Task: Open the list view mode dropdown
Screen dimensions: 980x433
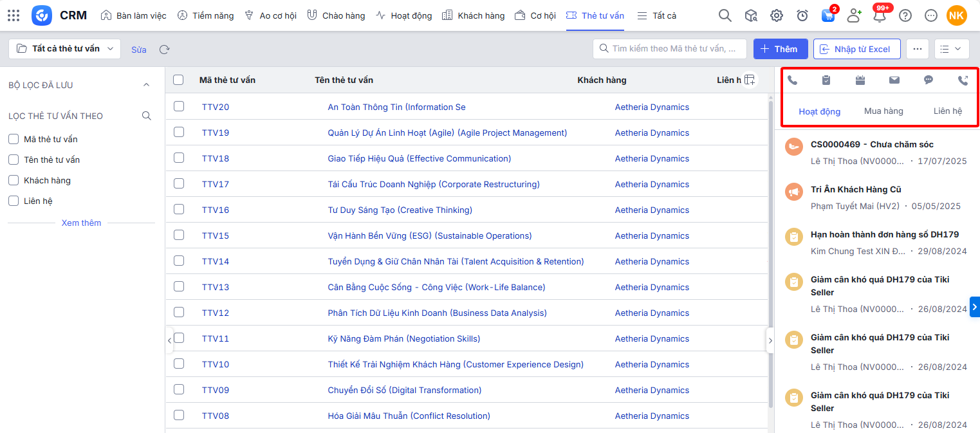Action: pyautogui.click(x=951, y=49)
